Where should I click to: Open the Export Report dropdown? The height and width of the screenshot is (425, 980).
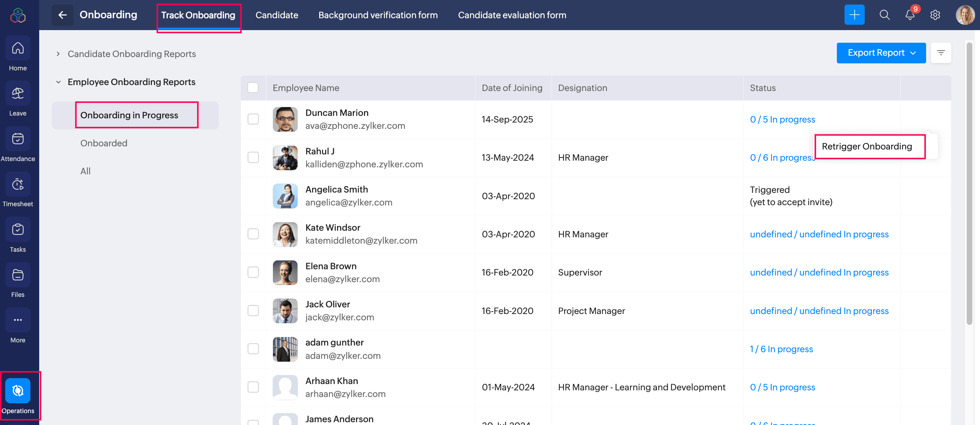(881, 53)
